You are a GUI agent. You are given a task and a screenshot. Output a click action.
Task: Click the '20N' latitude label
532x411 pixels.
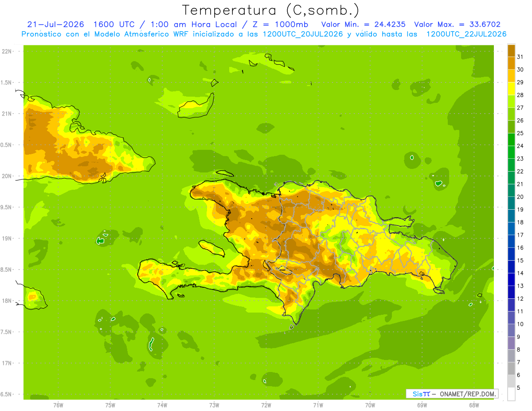[x=8, y=176]
